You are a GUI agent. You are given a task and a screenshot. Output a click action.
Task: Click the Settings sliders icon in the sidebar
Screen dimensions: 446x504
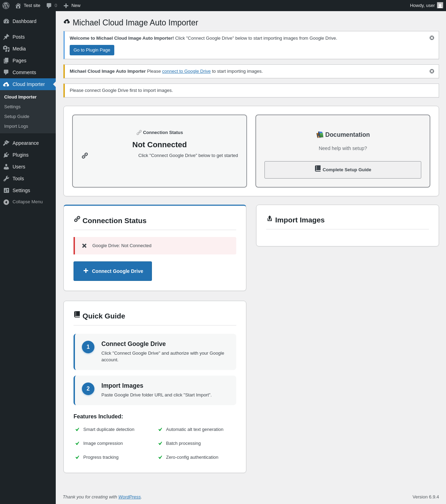pyautogui.click(x=6, y=190)
